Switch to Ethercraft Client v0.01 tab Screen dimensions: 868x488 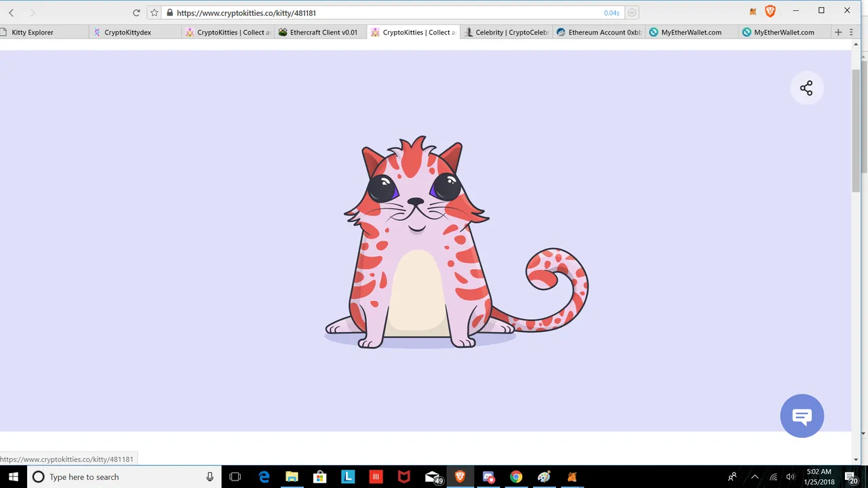click(321, 32)
